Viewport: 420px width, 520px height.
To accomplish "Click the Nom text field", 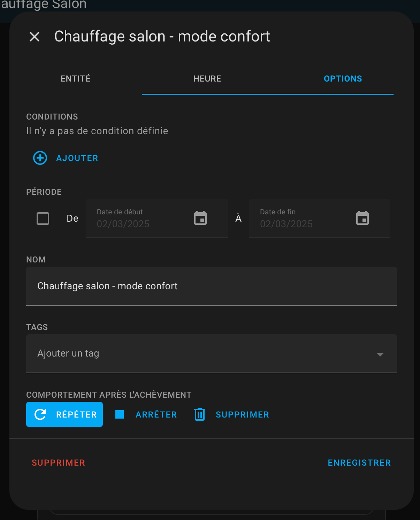I will pyautogui.click(x=211, y=286).
